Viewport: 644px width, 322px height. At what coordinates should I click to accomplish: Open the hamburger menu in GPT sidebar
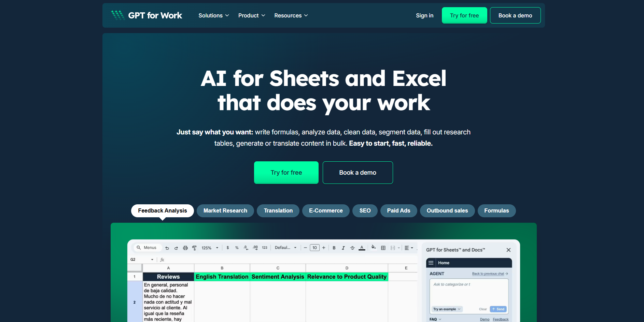pyautogui.click(x=431, y=263)
